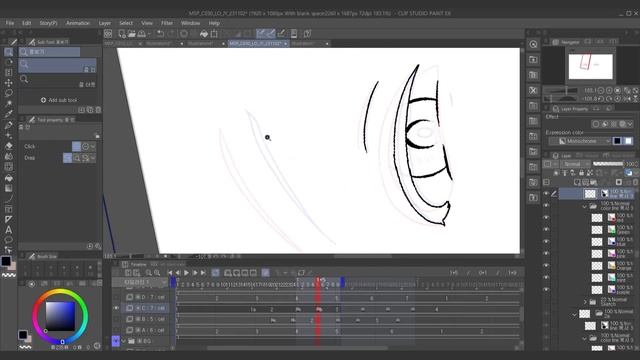Viewport: 640px width, 360px height.
Task: Click the Enable onion skin icon on timeline
Action: click(x=265, y=273)
